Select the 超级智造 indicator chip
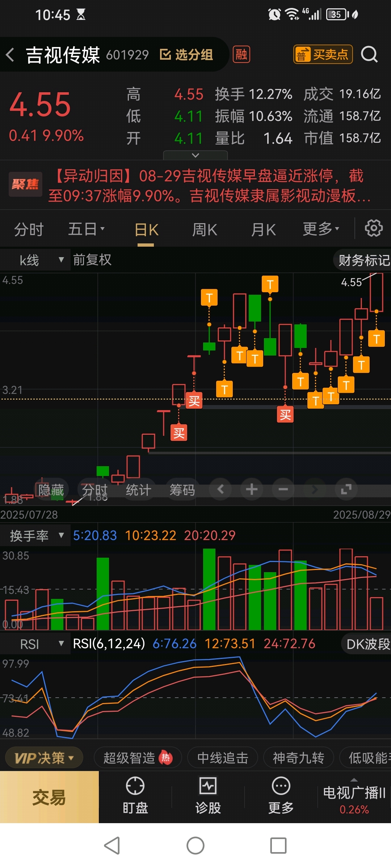 coord(138,758)
